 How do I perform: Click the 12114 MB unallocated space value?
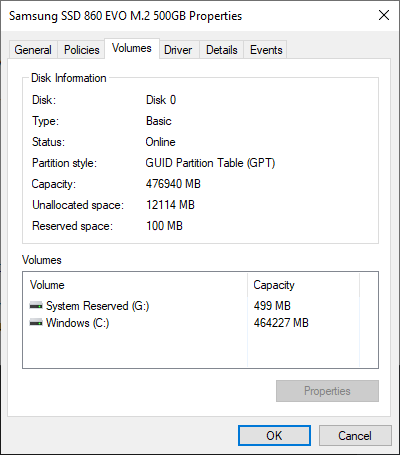pyautogui.click(x=170, y=205)
